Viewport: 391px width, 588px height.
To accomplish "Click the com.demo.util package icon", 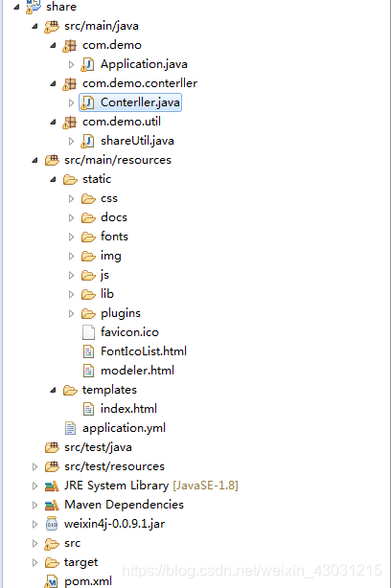I will point(70,122).
